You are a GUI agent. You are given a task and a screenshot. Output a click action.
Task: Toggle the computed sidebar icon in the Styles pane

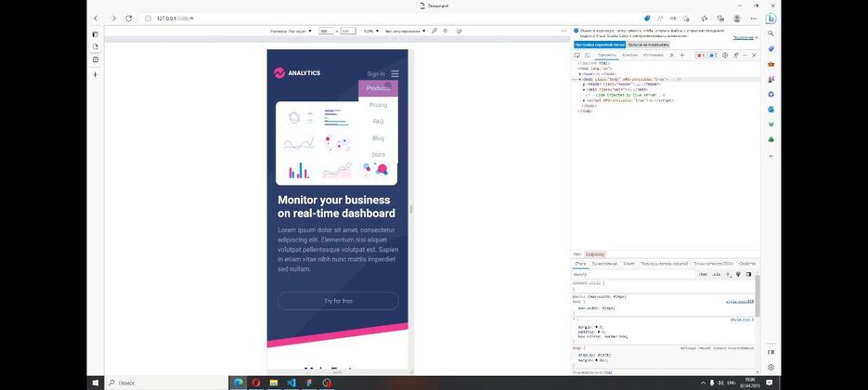coord(748,274)
